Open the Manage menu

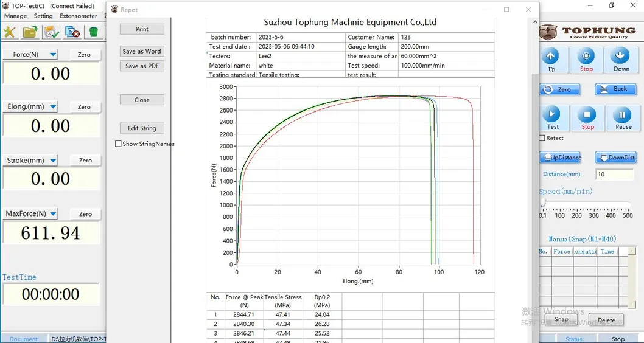click(x=16, y=16)
